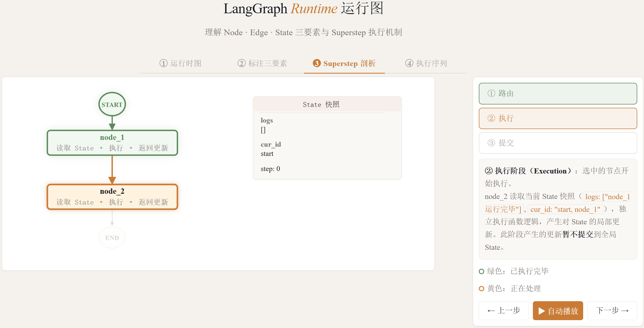The width and height of the screenshot is (644, 328).
Task: Click the cur_id: "start, node_1" code chip
Action: pos(565,209)
